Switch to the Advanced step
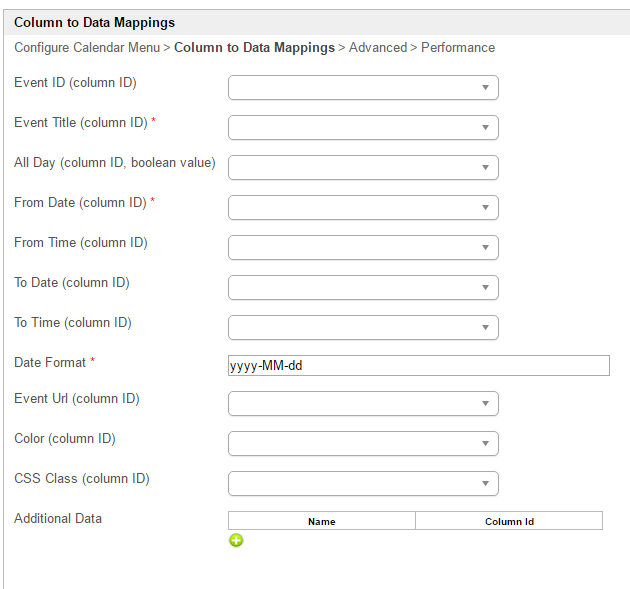 tap(378, 48)
